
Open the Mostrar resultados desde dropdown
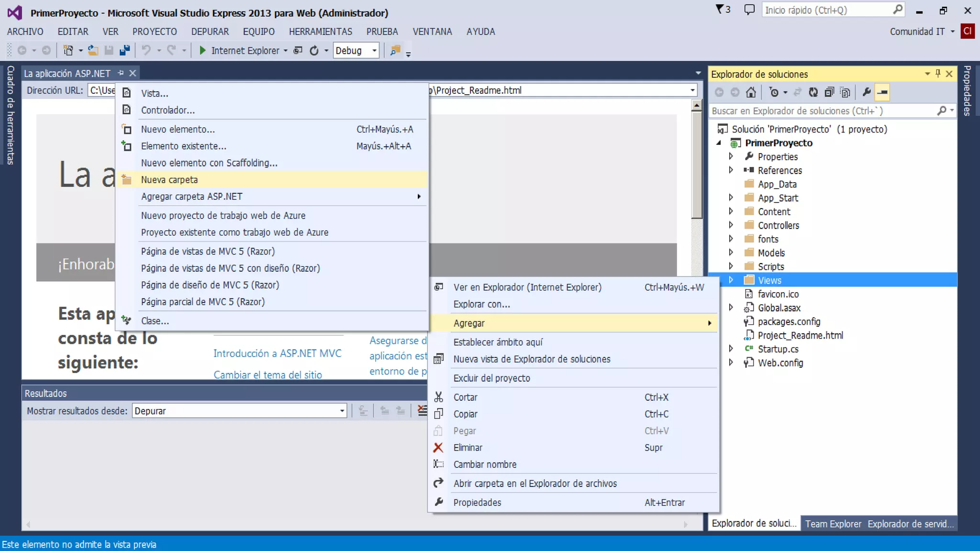tap(342, 411)
